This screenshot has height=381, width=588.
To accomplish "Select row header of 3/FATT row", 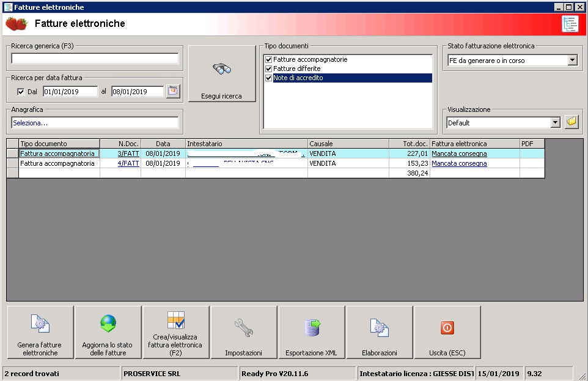I will pyautogui.click(x=13, y=154).
